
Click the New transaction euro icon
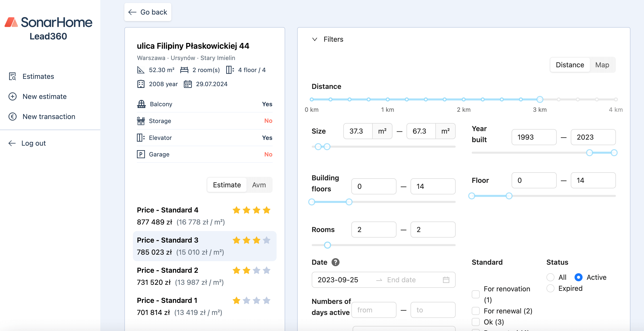(x=12, y=117)
